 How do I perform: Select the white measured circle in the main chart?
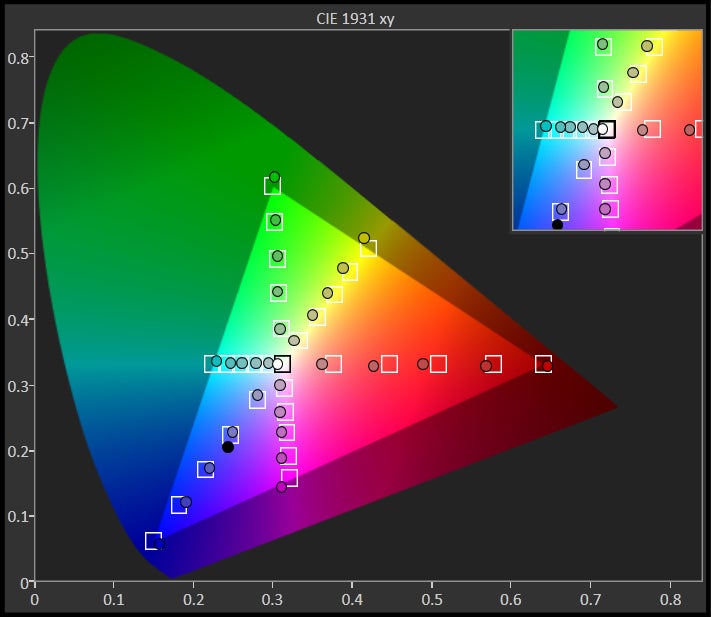pos(277,364)
